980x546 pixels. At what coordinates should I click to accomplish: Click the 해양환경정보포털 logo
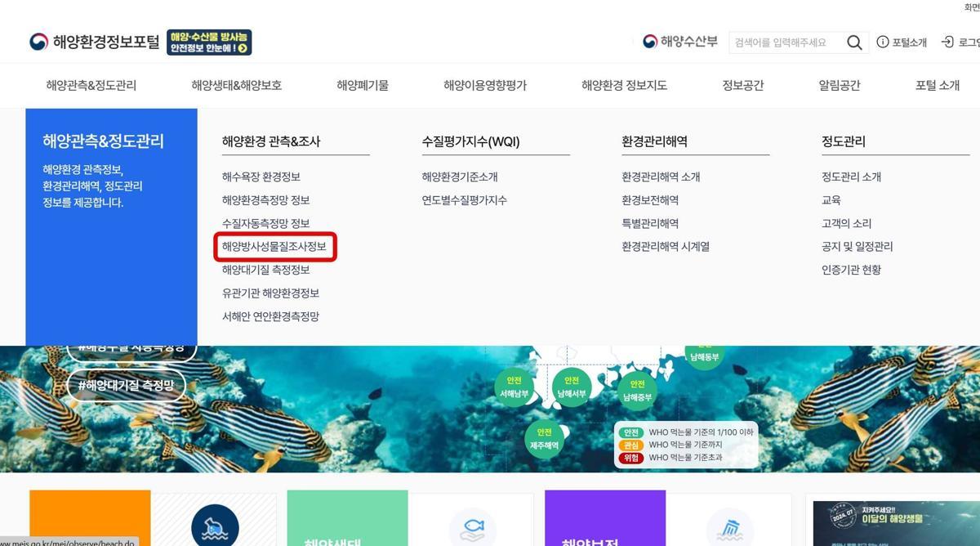[95, 43]
